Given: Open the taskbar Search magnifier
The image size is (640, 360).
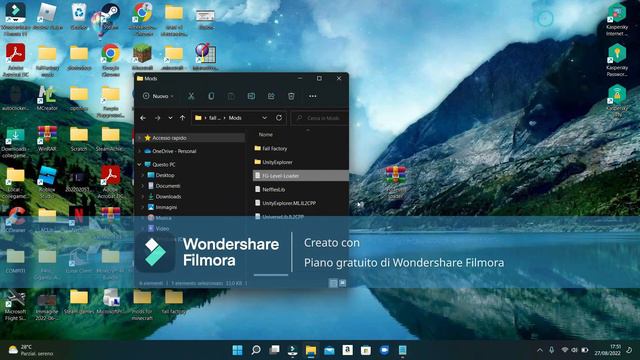Looking at the screenshot, I should [x=256, y=350].
